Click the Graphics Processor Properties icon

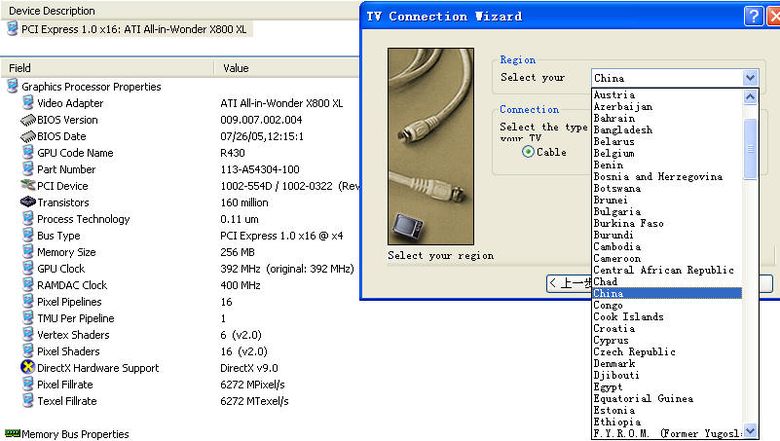(12, 86)
